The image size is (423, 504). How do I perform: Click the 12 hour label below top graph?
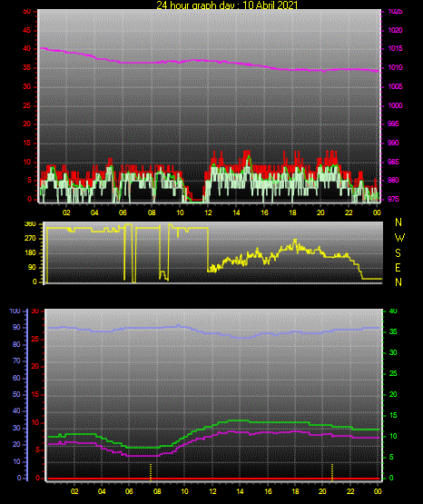208,212
